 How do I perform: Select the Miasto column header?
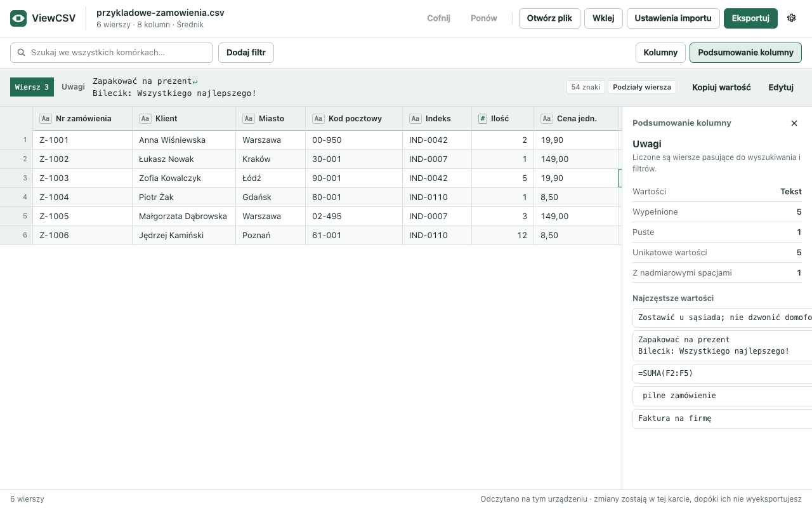click(x=271, y=118)
